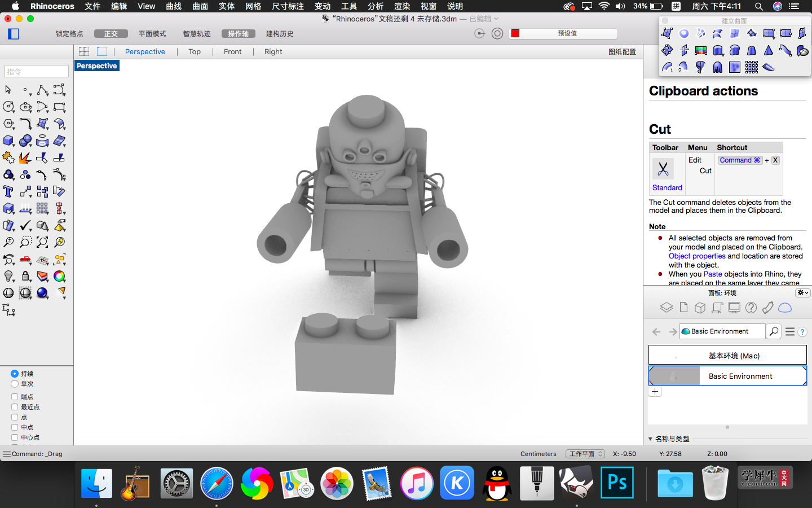Viewport: 812px width, 508px height.
Task: Open the environment panel hamburger menu
Action: [x=790, y=332]
